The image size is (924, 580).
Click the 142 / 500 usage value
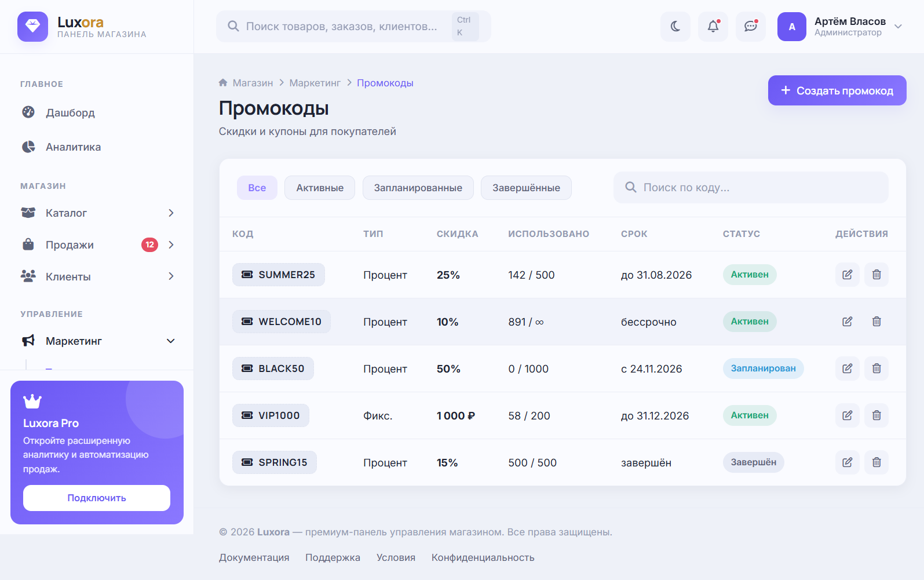tap(531, 275)
